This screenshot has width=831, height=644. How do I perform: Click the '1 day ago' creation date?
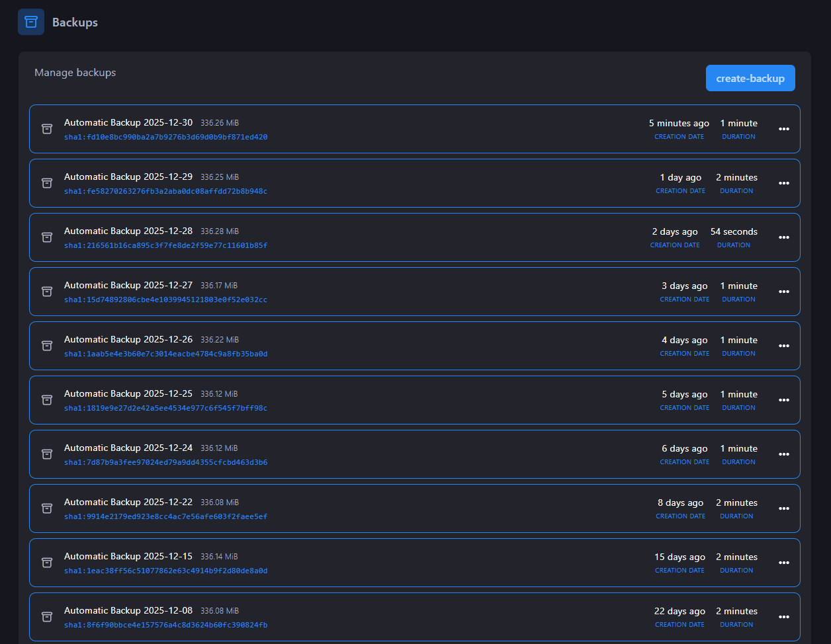tap(681, 177)
